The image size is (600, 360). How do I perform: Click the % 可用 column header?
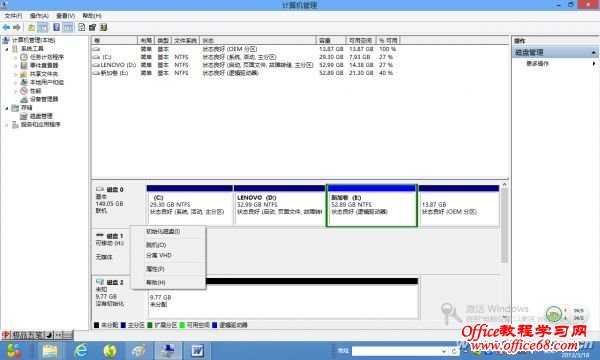pyautogui.click(x=388, y=40)
